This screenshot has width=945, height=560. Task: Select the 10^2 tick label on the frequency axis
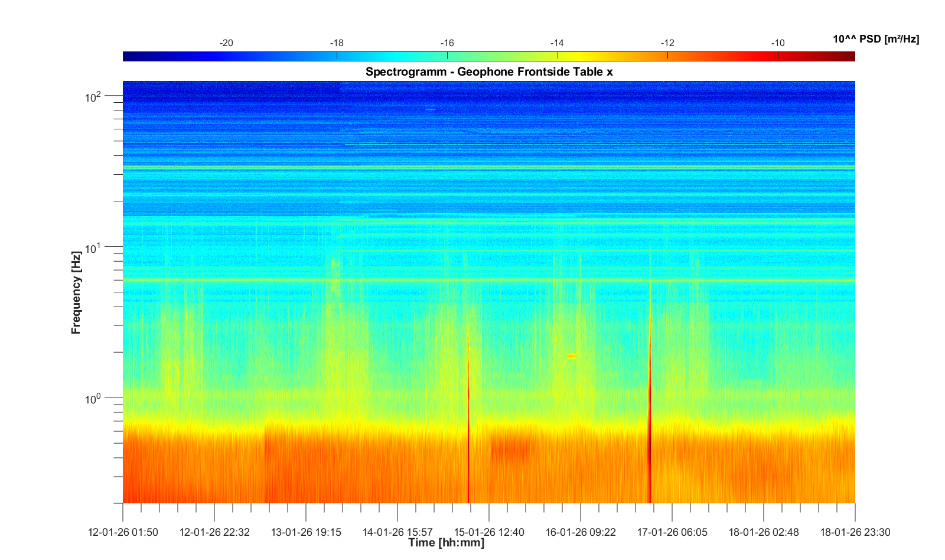(93, 97)
